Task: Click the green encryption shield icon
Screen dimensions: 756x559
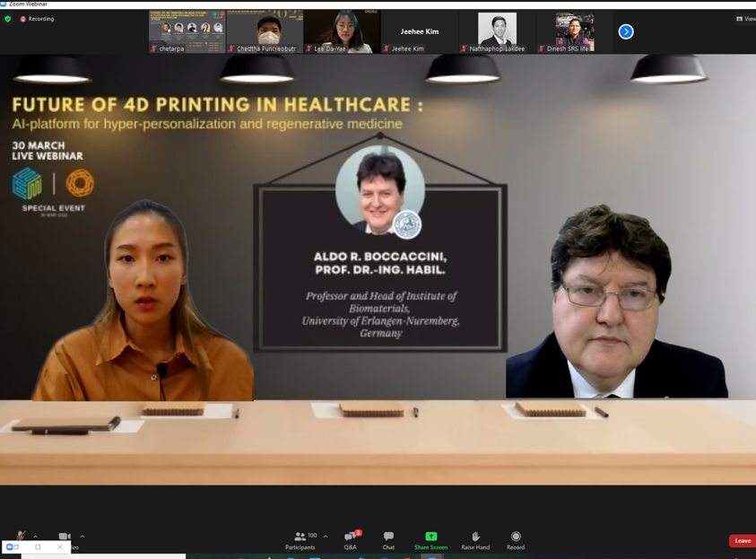Action: coord(8,19)
